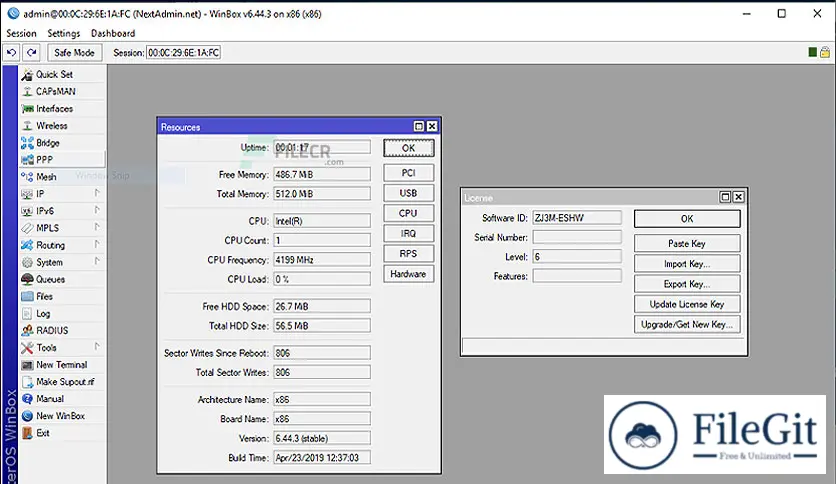This screenshot has height=484, width=836.
Task: Maximize the License window
Action: (725, 197)
